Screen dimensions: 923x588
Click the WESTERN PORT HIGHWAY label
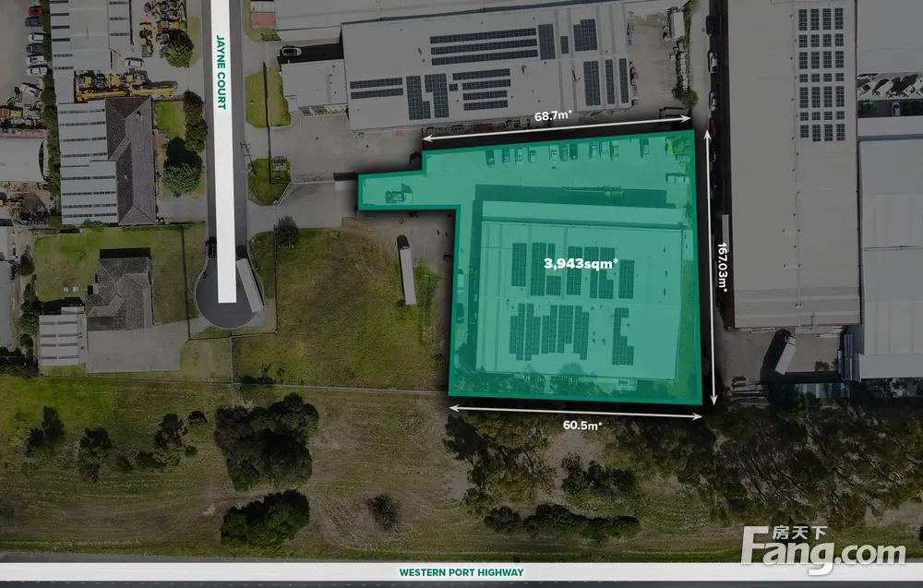pyautogui.click(x=461, y=572)
